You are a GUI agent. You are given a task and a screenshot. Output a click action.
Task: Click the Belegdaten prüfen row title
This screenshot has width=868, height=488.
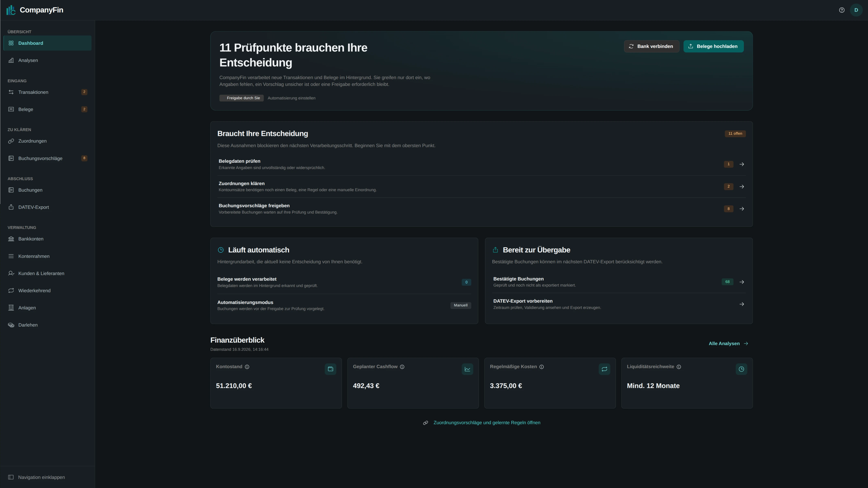pyautogui.click(x=239, y=161)
